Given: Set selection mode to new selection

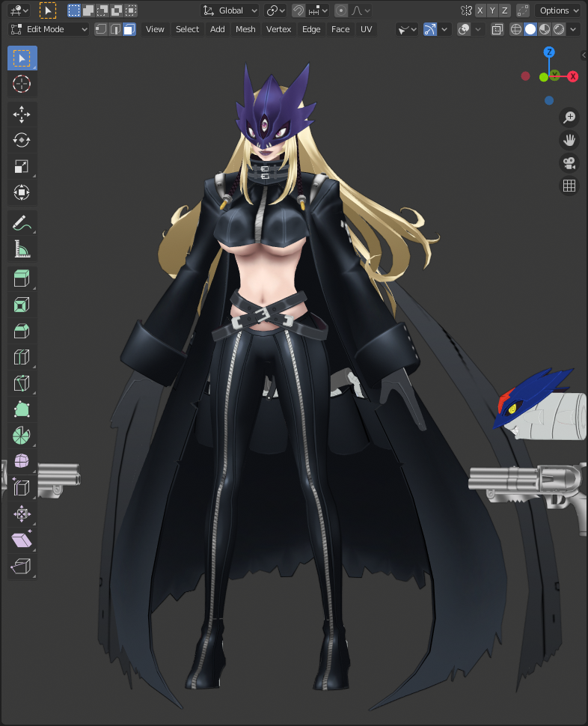Looking at the screenshot, I should coord(73,10).
